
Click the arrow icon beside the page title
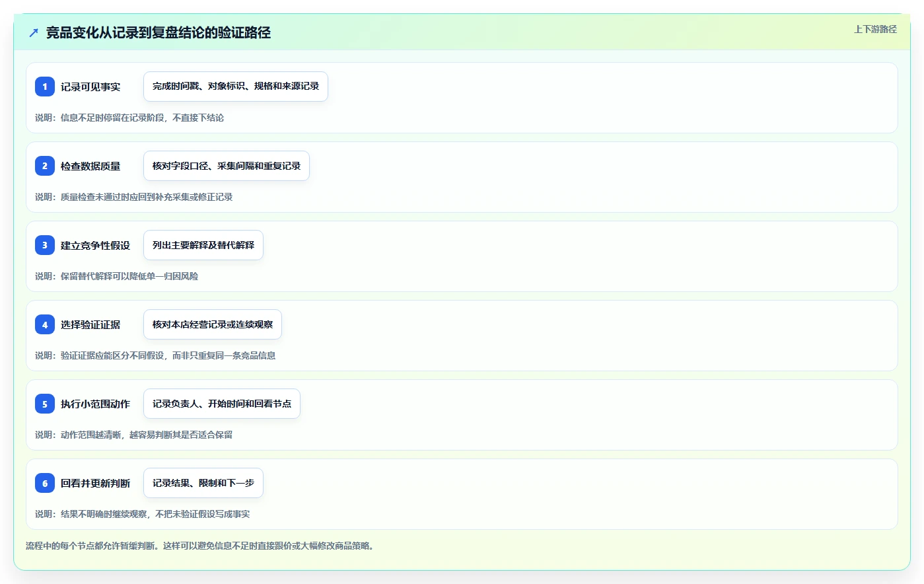[34, 32]
